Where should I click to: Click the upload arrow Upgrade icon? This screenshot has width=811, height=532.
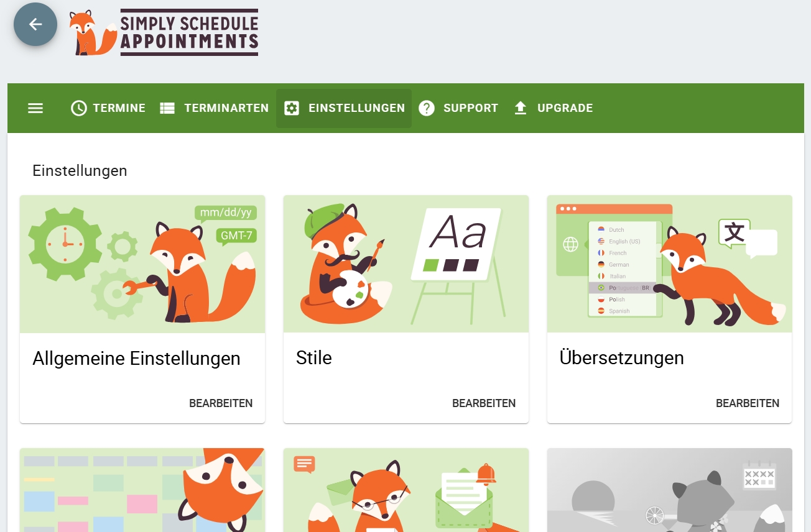521,108
